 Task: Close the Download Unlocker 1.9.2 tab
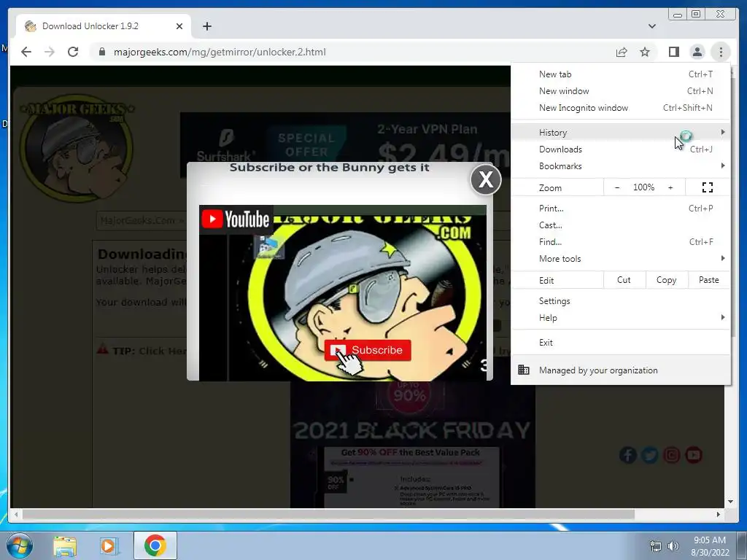click(x=179, y=26)
